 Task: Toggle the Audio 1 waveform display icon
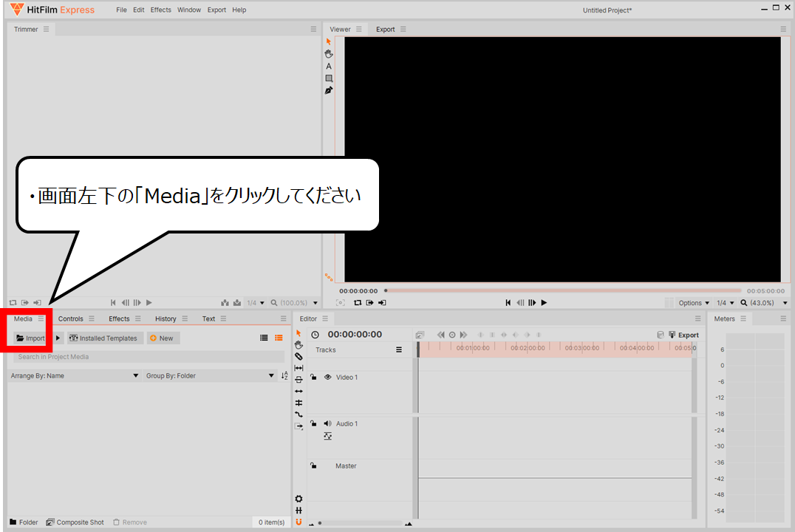pyautogui.click(x=328, y=436)
